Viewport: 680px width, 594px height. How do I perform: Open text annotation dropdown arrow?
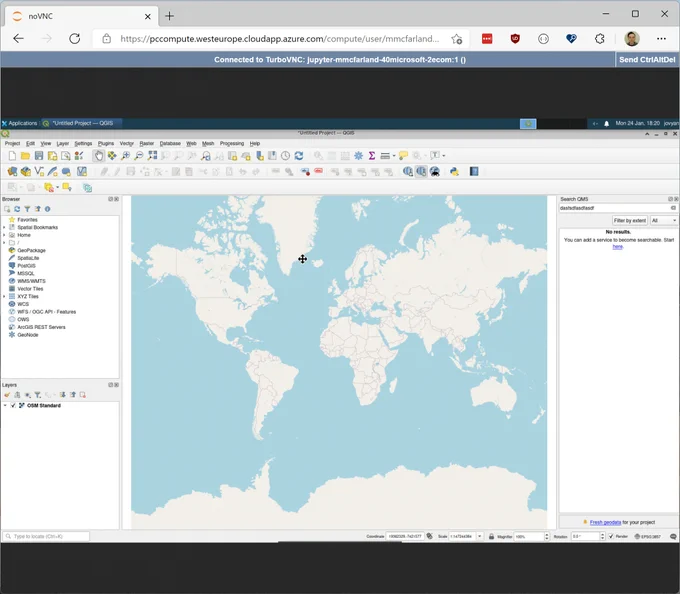click(x=444, y=156)
